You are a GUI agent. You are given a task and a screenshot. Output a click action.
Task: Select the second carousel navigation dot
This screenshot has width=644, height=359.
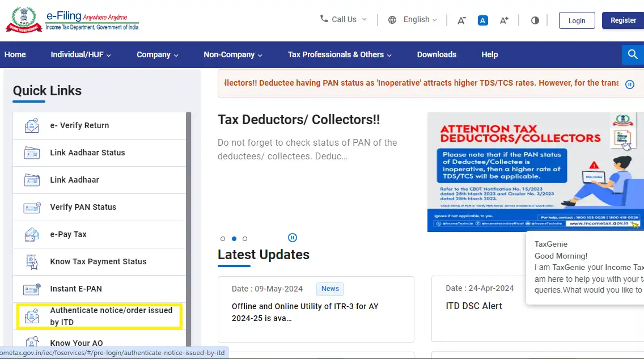pyautogui.click(x=234, y=239)
